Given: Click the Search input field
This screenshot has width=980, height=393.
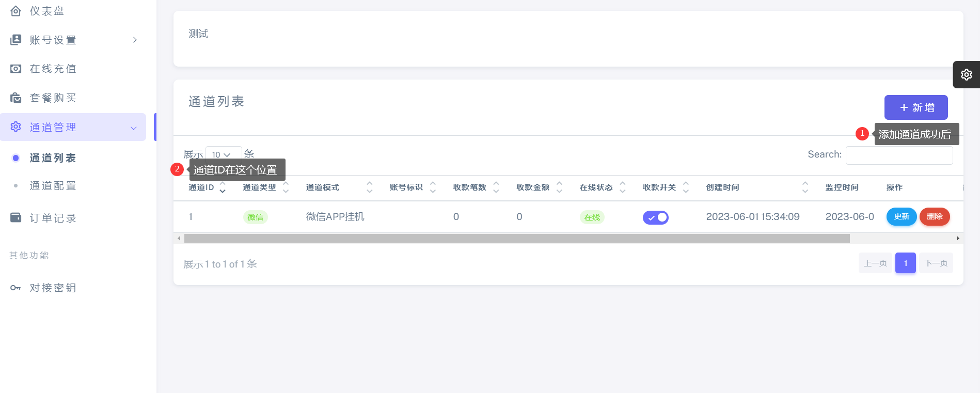Looking at the screenshot, I should pyautogui.click(x=899, y=155).
